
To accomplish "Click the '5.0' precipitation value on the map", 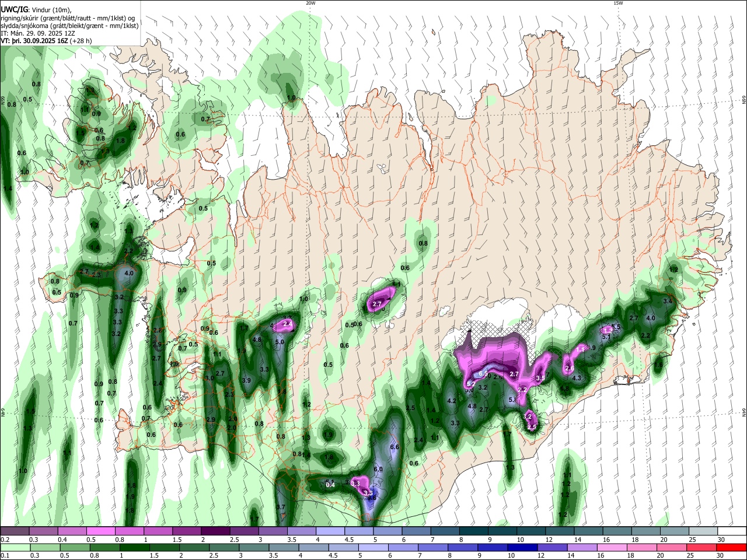I will pos(279,342).
